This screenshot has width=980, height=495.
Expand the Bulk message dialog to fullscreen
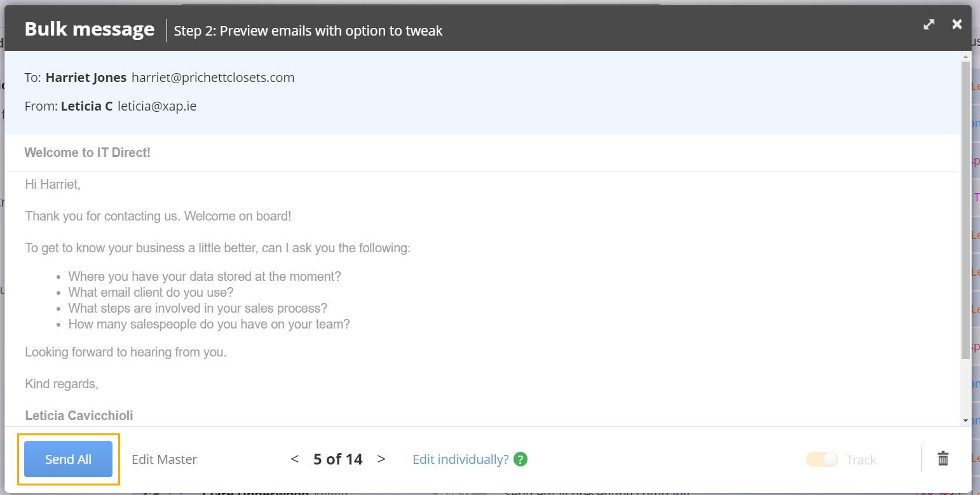point(929,24)
